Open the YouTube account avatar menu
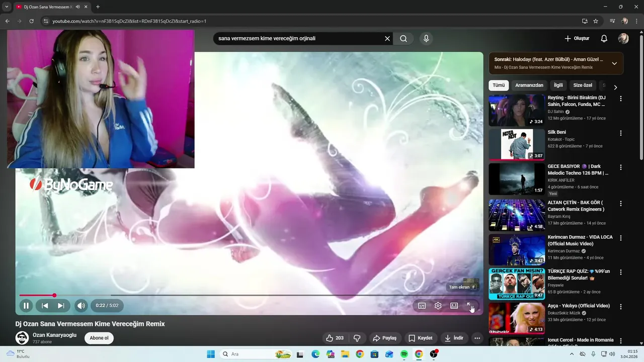 pyautogui.click(x=623, y=38)
